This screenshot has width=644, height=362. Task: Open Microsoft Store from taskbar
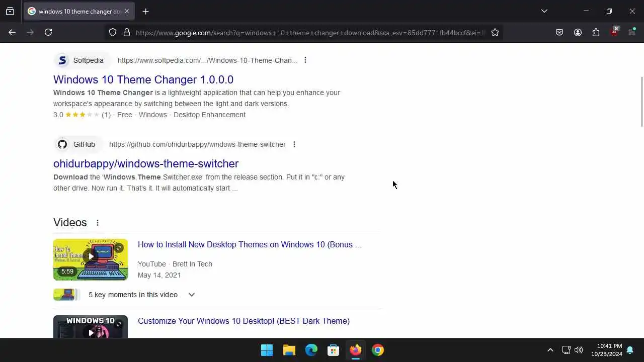tap(333, 350)
